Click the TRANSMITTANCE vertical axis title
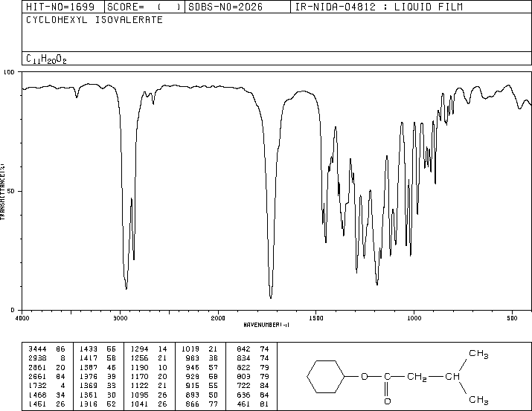 pos(2,191)
